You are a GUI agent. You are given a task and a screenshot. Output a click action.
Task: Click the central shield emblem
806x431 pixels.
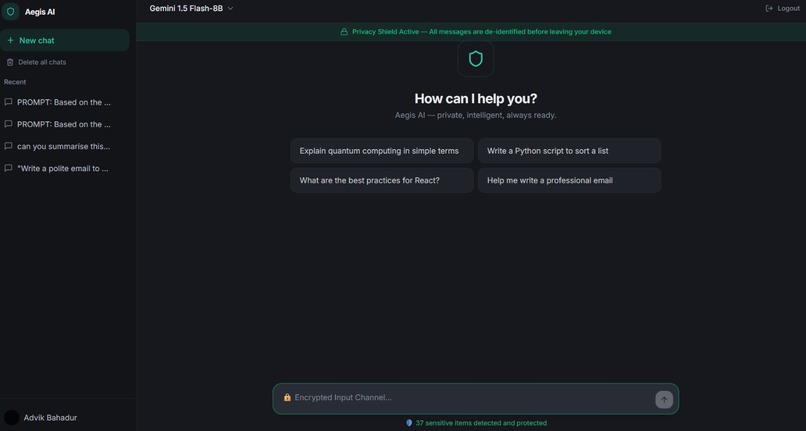tap(475, 59)
